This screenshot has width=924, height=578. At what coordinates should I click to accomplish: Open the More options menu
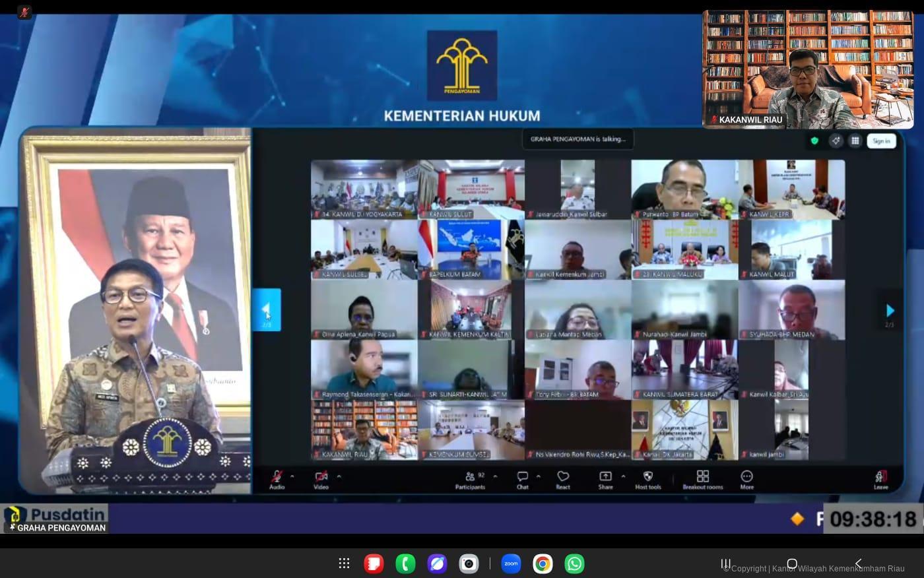pyautogui.click(x=746, y=479)
